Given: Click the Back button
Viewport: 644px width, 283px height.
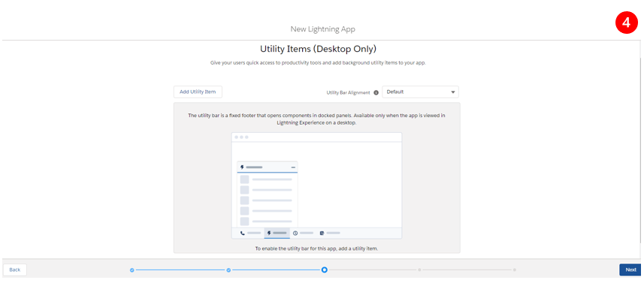Looking at the screenshot, I should tap(15, 269).
